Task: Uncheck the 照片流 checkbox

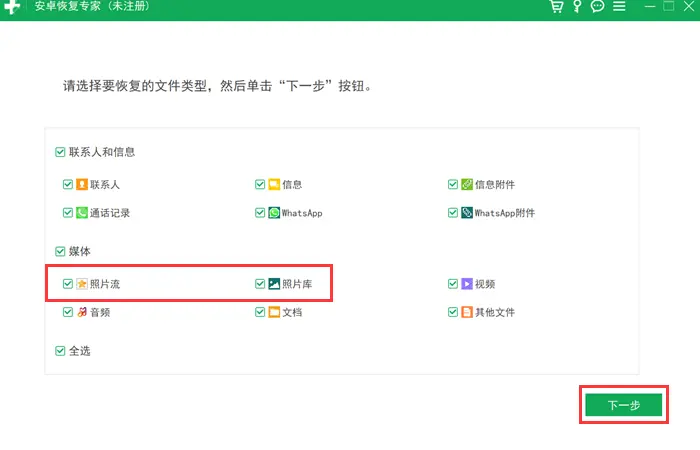Action: [x=68, y=284]
